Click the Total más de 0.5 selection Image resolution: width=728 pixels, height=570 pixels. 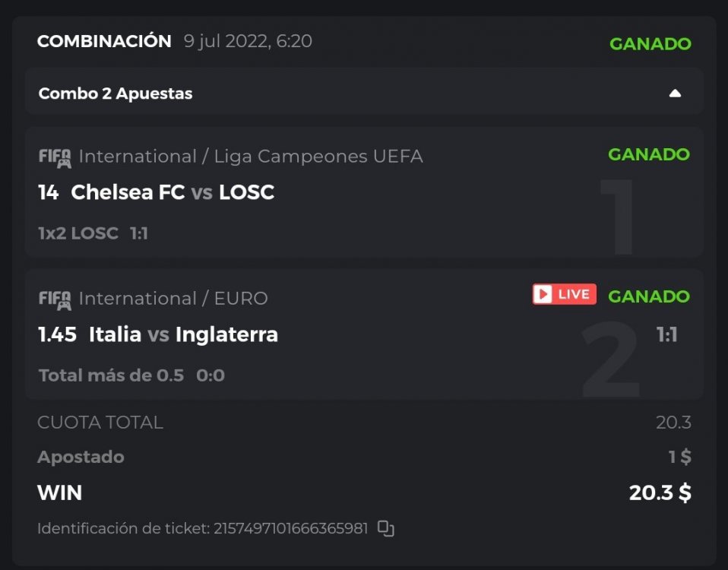(x=111, y=375)
